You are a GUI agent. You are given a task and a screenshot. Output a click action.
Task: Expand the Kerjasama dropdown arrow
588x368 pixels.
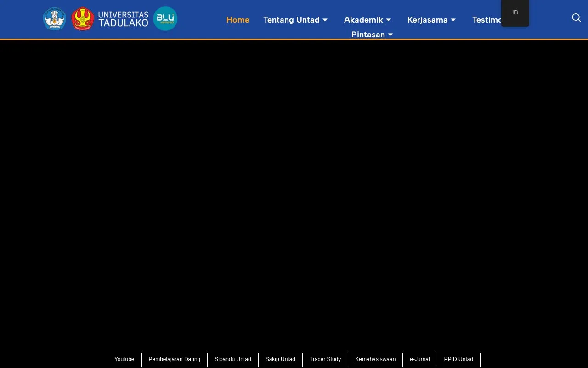[x=453, y=20]
